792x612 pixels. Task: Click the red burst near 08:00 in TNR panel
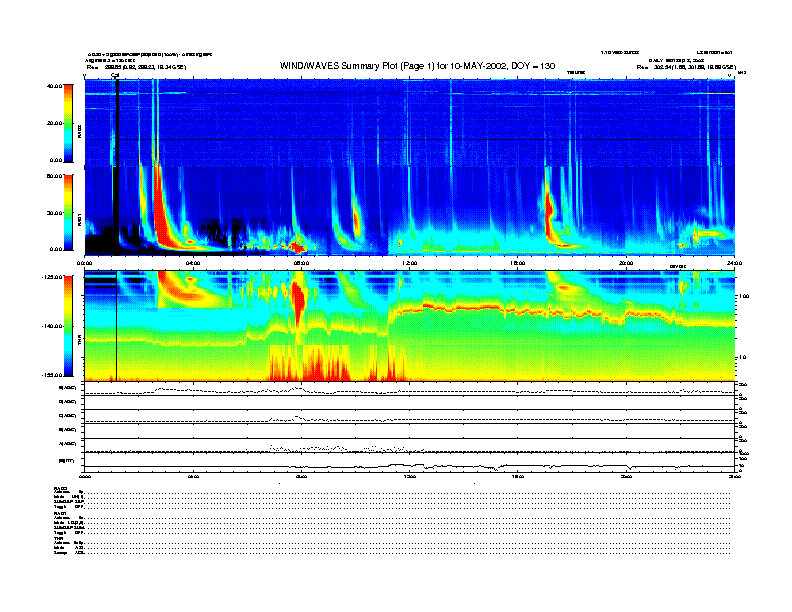coord(298,301)
